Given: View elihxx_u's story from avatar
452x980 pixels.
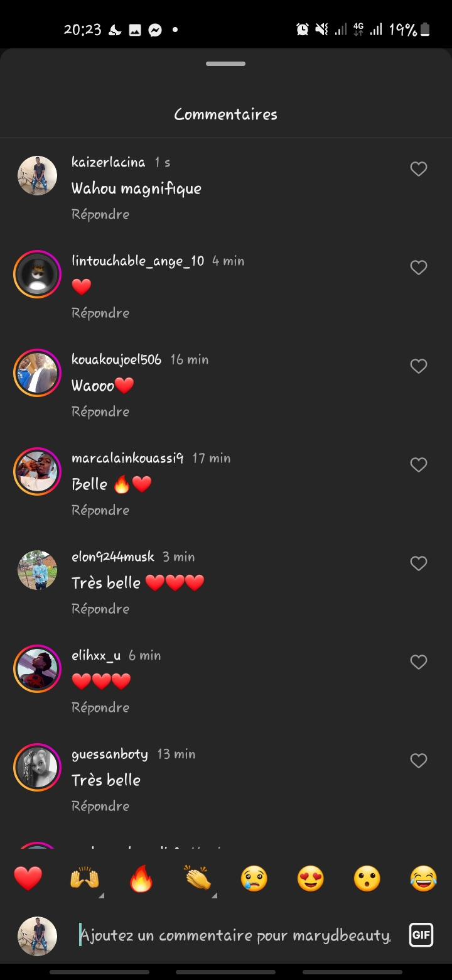Looking at the screenshot, I should (x=37, y=668).
